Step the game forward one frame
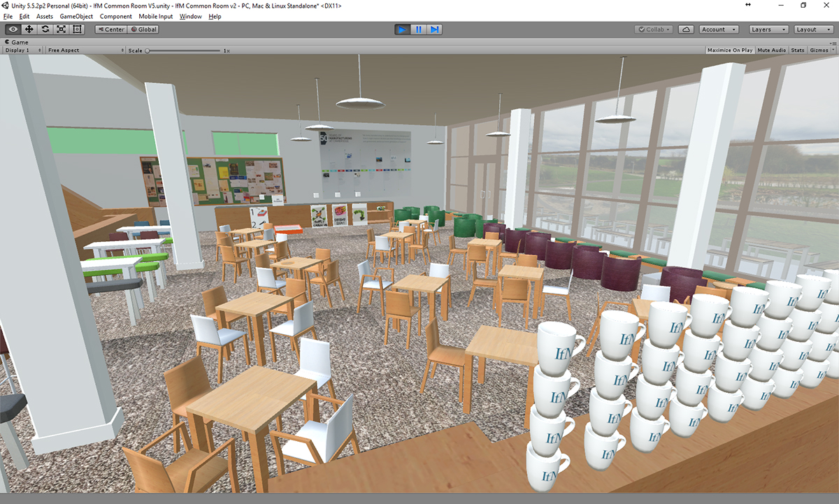The image size is (839, 504). (435, 29)
